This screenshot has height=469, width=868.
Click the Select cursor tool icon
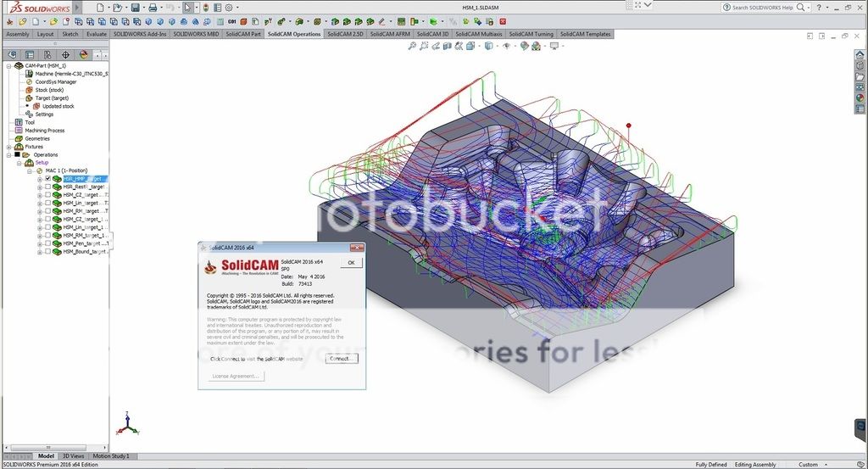coord(188,8)
